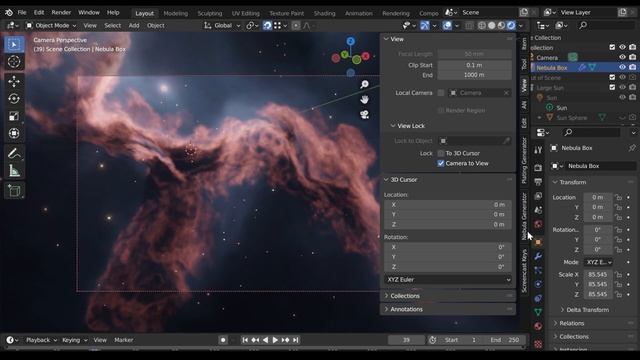Toggle visibility eye for Camera
The image size is (640, 360).
(x=622, y=57)
